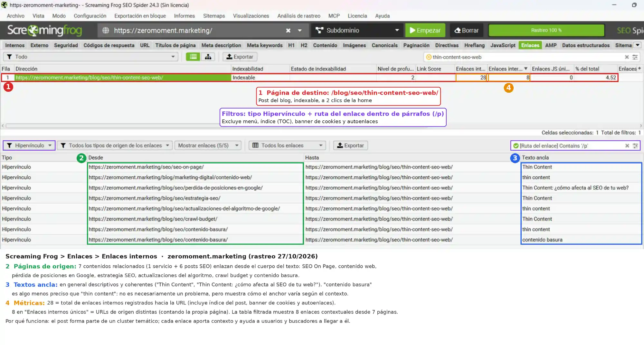The height and width of the screenshot is (345, 644).
Task: Switch to the Datos estructurados tab
Action: pyautogui.click(x=586, y=45)
